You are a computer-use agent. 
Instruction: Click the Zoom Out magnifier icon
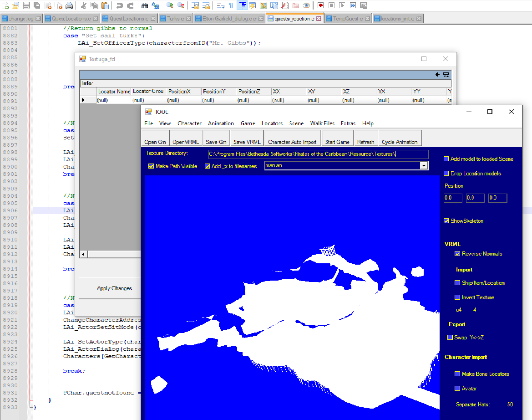click(181, 5)
